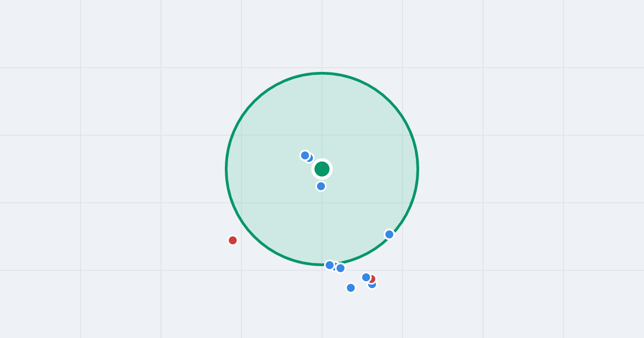This screenshot has width=644, height=338.
Task: Click the leftmost point of the green circle outline
Action: 226,169
